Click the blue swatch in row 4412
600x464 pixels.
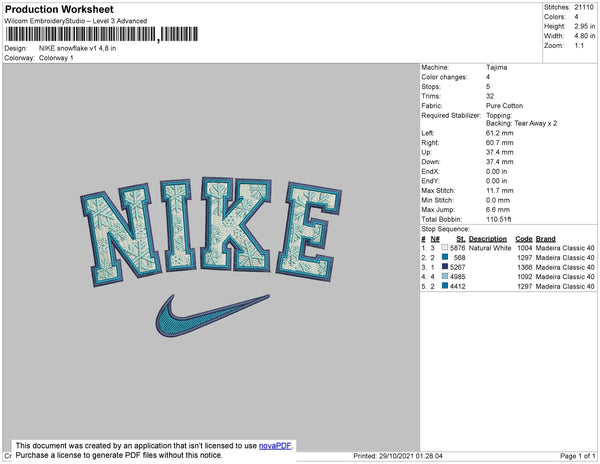pos(445,286)
